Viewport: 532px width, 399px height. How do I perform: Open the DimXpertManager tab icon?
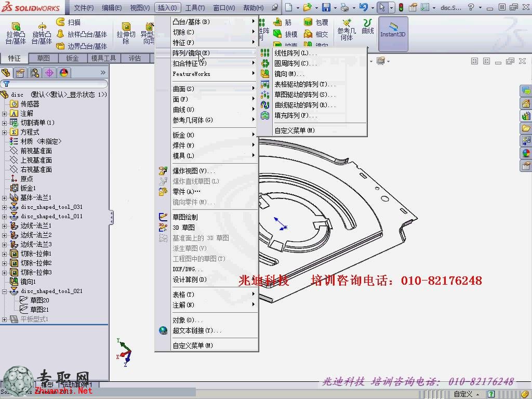click(x=49, y=73)
